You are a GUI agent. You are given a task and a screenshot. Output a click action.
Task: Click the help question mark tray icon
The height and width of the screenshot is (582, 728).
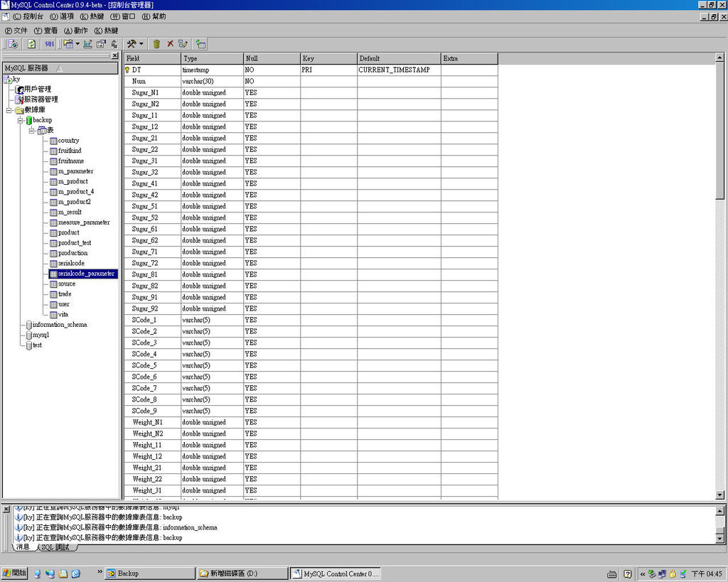tap(627, 574)
